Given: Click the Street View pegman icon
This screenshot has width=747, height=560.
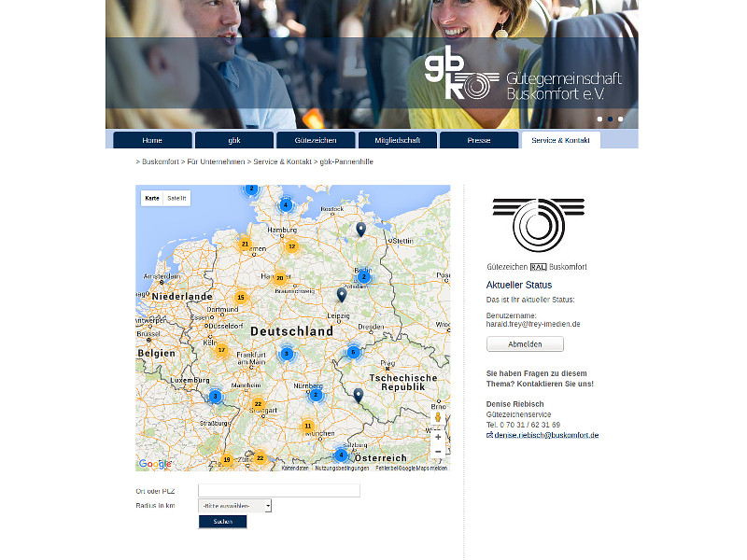Looking at the screenshot, I should pyautogui.click(x=438, y=417).
